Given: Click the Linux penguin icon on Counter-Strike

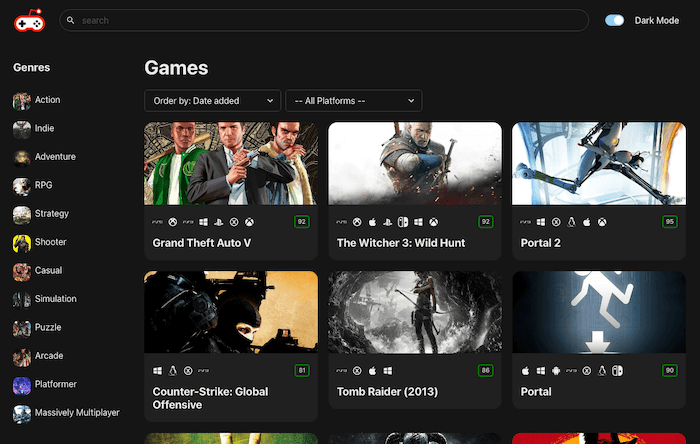Looking at the screenshot, I should [173, 370].
